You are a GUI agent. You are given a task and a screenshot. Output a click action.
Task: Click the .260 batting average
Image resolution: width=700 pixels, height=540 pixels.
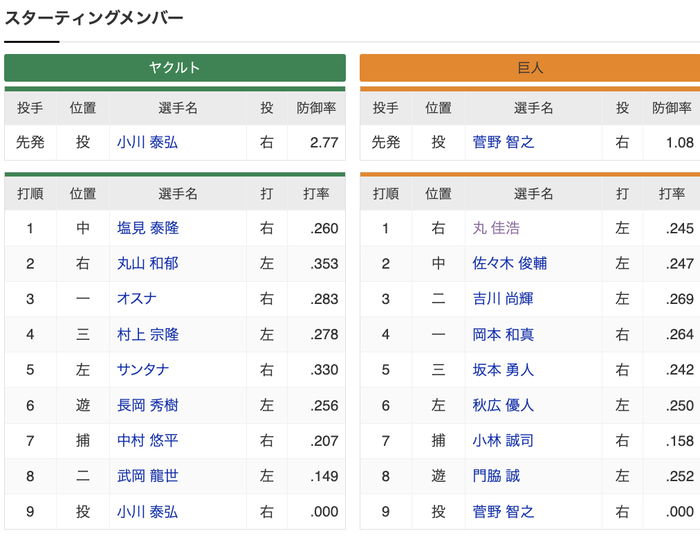click(324, 228)
